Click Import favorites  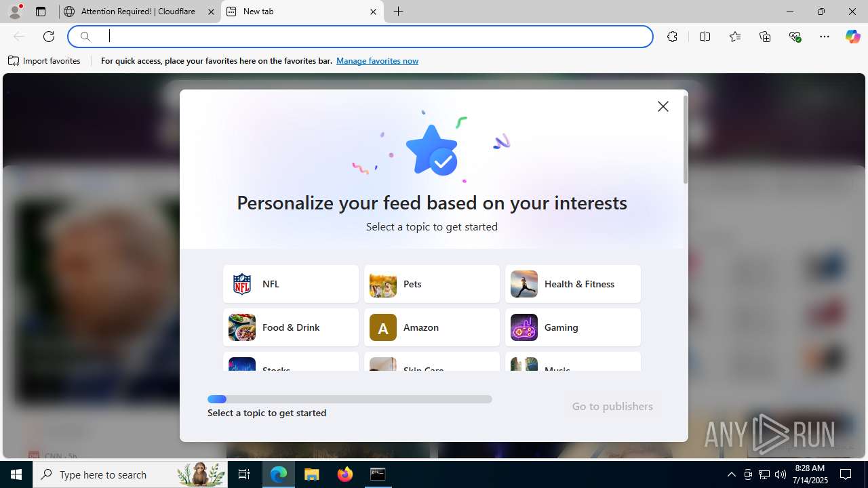45,61
